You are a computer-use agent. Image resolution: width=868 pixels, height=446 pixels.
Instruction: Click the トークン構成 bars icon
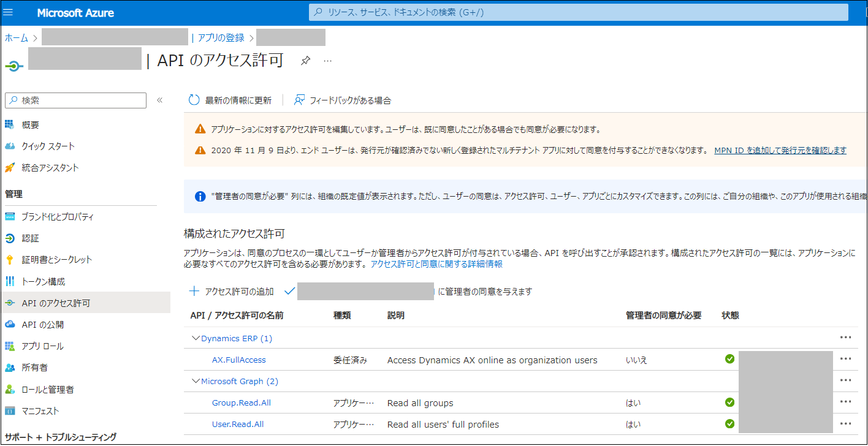[10, 282]
